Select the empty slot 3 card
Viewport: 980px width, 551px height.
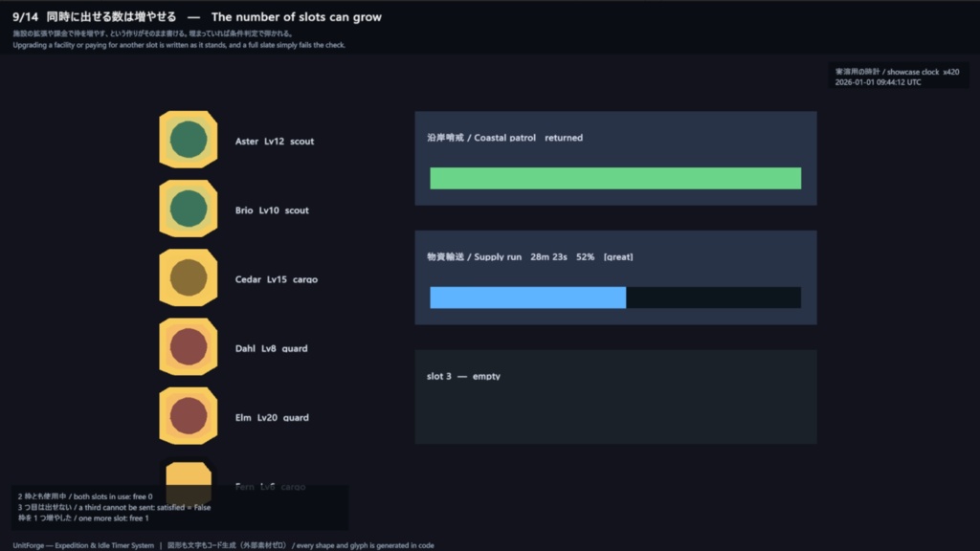click(615, 397)
